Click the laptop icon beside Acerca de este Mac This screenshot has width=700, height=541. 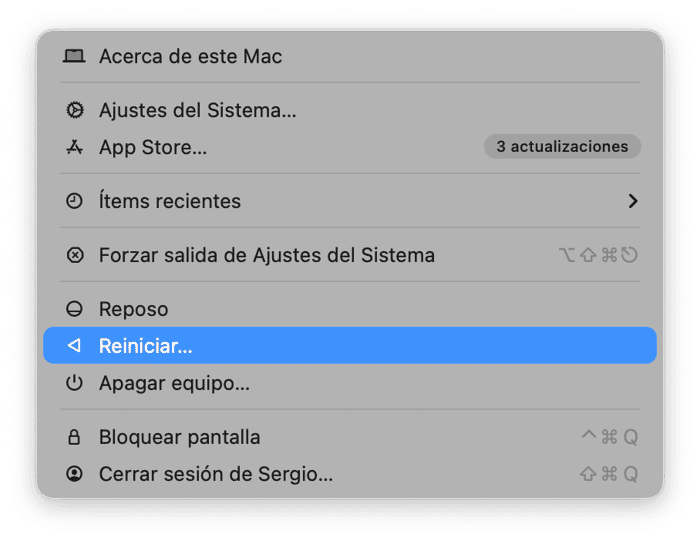coord(74,57)
